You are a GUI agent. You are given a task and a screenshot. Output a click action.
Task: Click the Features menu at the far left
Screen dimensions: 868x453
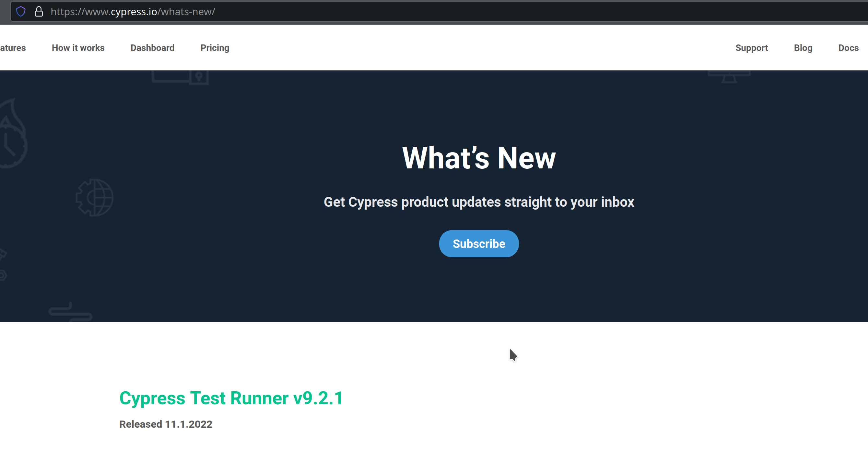tap(13, 48)
